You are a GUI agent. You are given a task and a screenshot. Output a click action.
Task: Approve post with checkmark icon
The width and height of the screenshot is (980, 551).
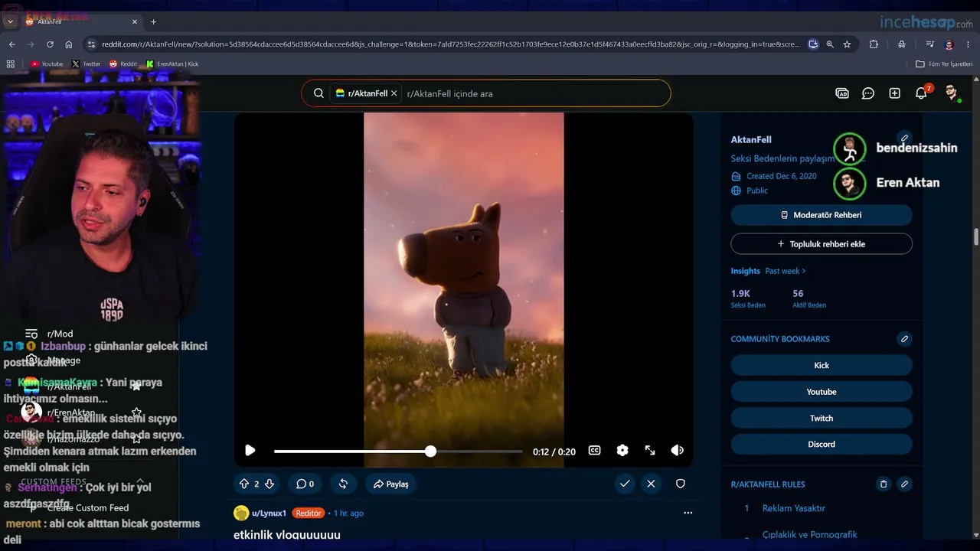pos(625,484)
